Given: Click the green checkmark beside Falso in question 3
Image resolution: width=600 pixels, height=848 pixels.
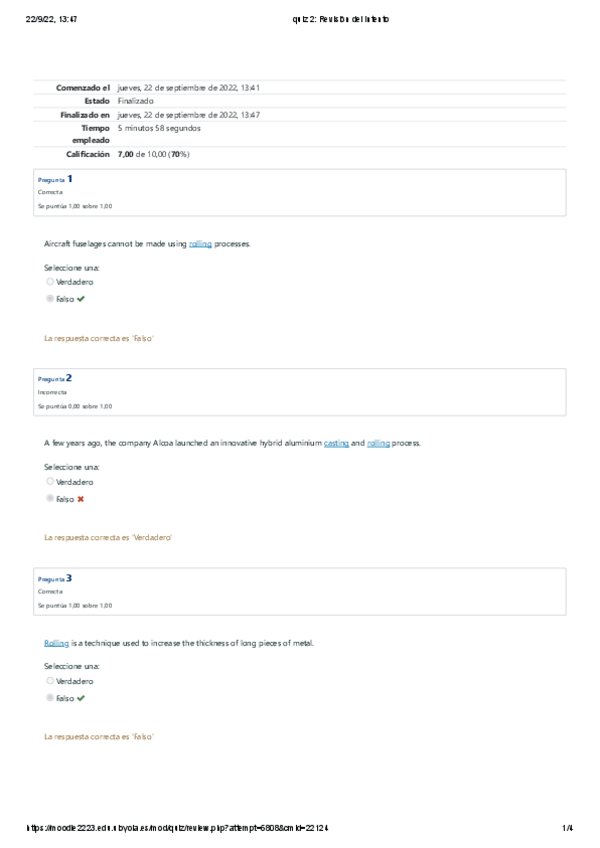Looking at the screenshot, I should pos(81,699).
